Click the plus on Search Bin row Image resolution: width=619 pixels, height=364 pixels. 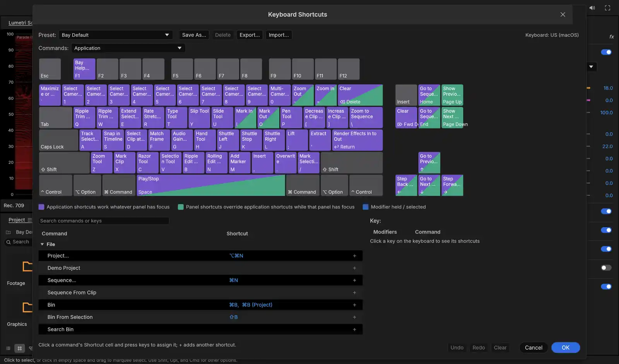(x=354, y=330)
